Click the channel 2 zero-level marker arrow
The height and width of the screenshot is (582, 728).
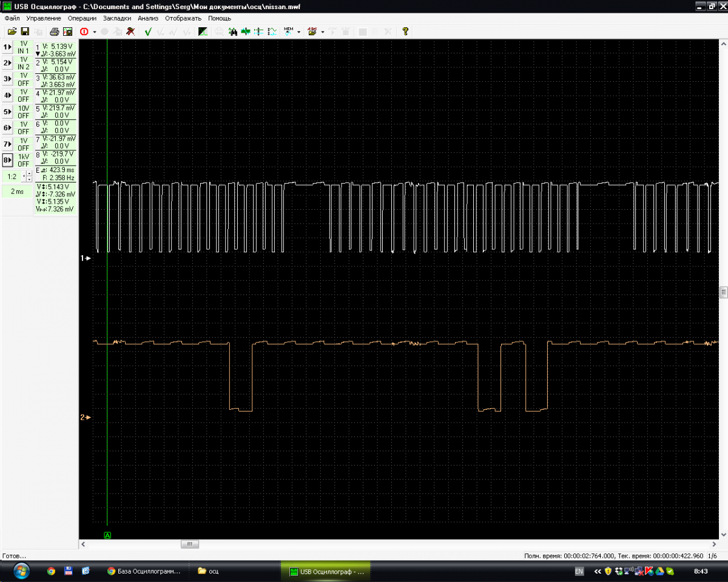tap(86, 417)
